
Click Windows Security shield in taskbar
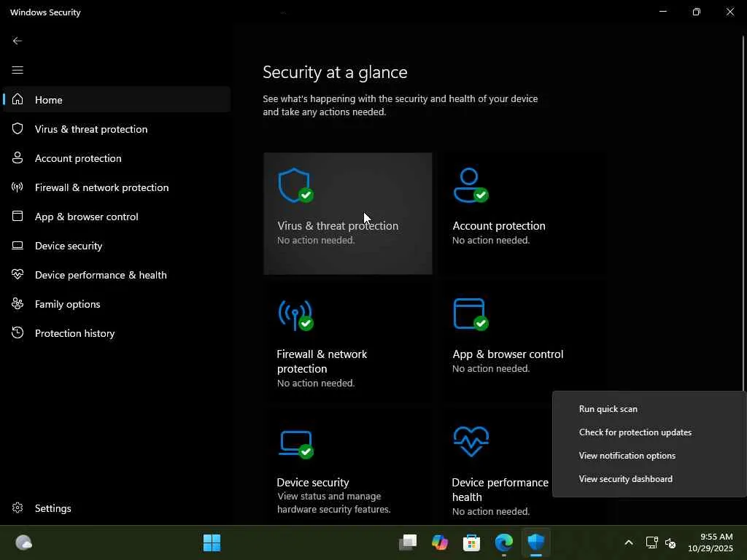(536, 542)
